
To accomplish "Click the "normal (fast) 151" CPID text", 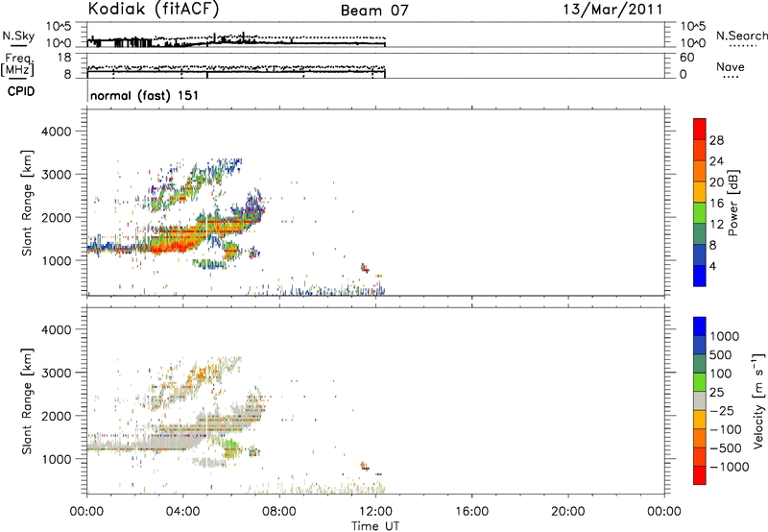I will pyautogui.click(x=145, y=95).
